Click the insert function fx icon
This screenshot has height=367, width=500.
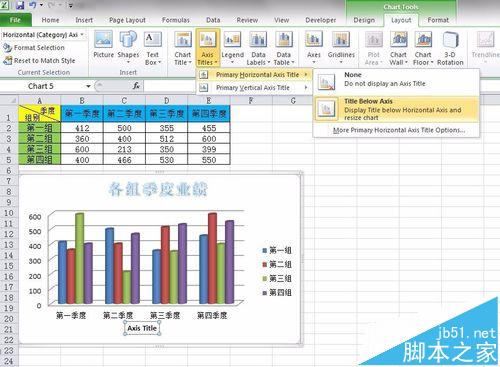click(136, 86)
